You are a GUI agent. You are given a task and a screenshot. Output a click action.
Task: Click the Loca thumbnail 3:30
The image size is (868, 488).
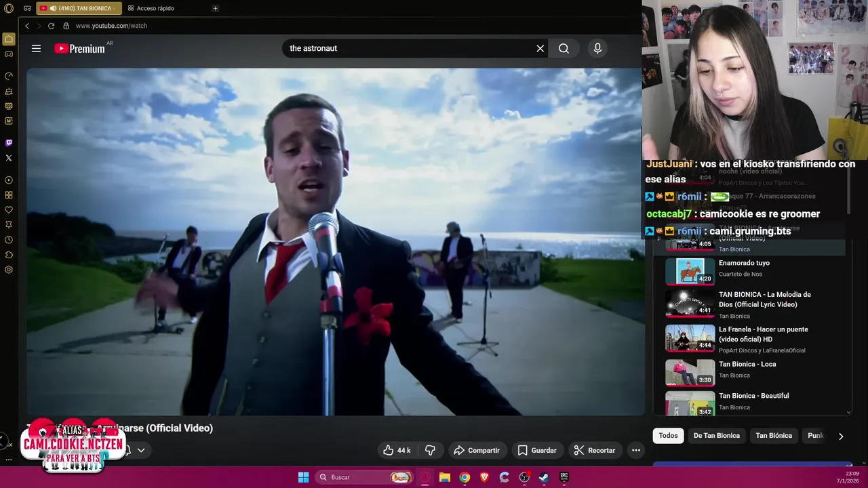(690, 372)
